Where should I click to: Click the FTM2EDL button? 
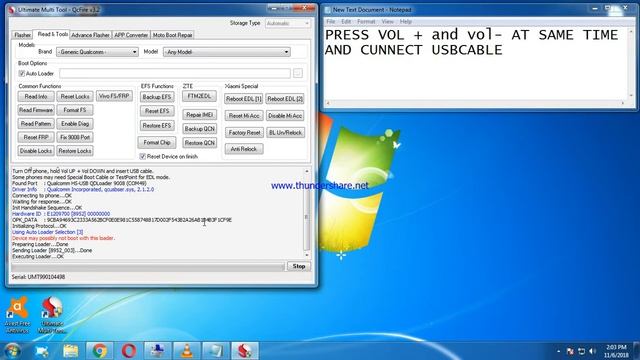pos(200,96)
